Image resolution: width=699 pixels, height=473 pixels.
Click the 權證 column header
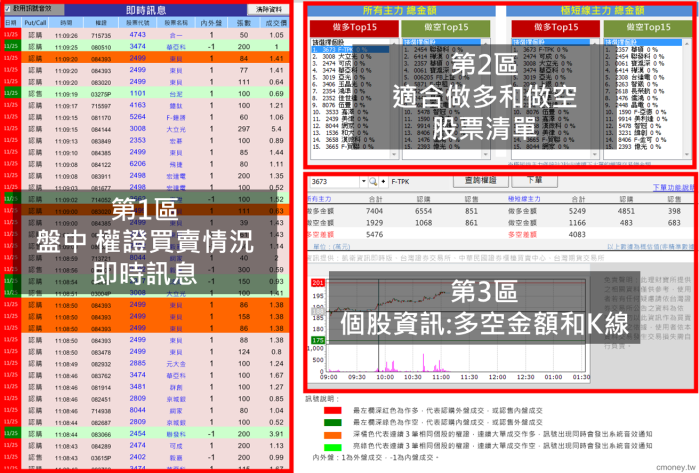[101, 23]
